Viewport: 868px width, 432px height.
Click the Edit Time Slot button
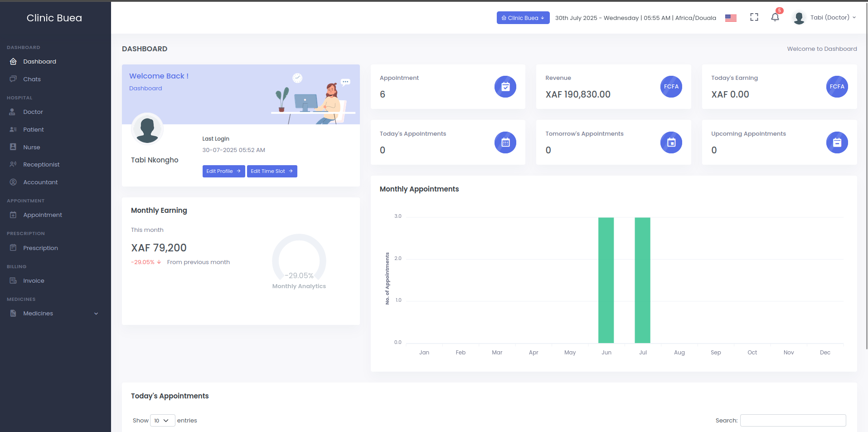click(x=272, y=171)
